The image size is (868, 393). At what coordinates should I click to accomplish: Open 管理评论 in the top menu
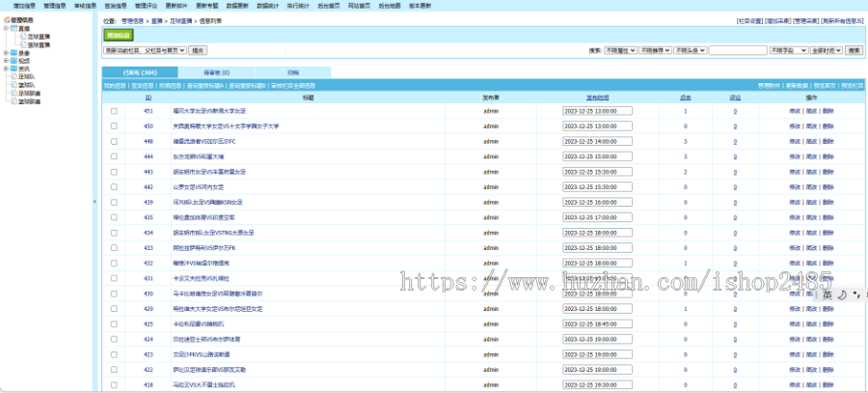(147, 6)
